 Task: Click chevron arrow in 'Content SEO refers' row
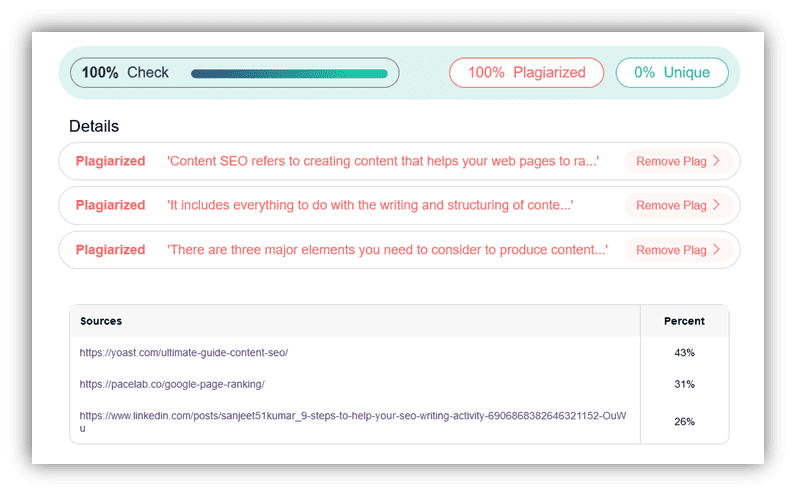pyautogui.click(x=717, y=161)
